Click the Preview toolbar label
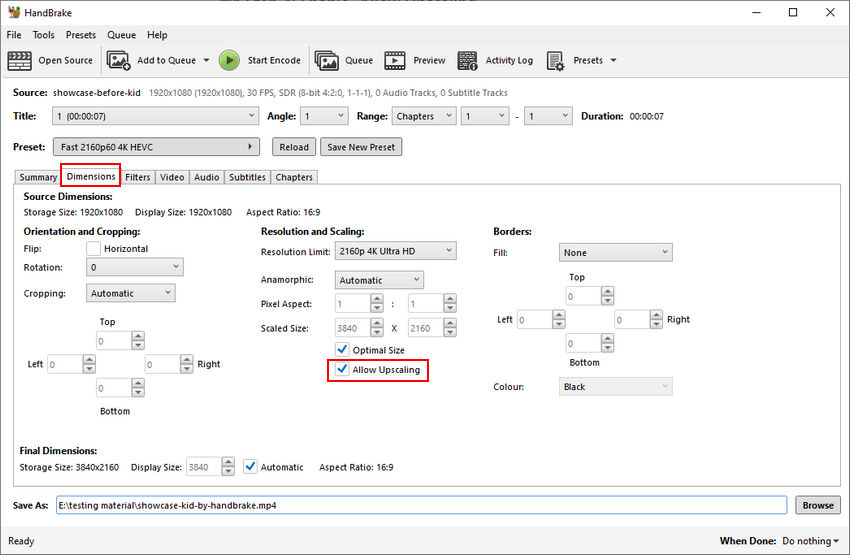Image resolution: width=850 pixels, height=555 pixels. click(x=429, y=60)
